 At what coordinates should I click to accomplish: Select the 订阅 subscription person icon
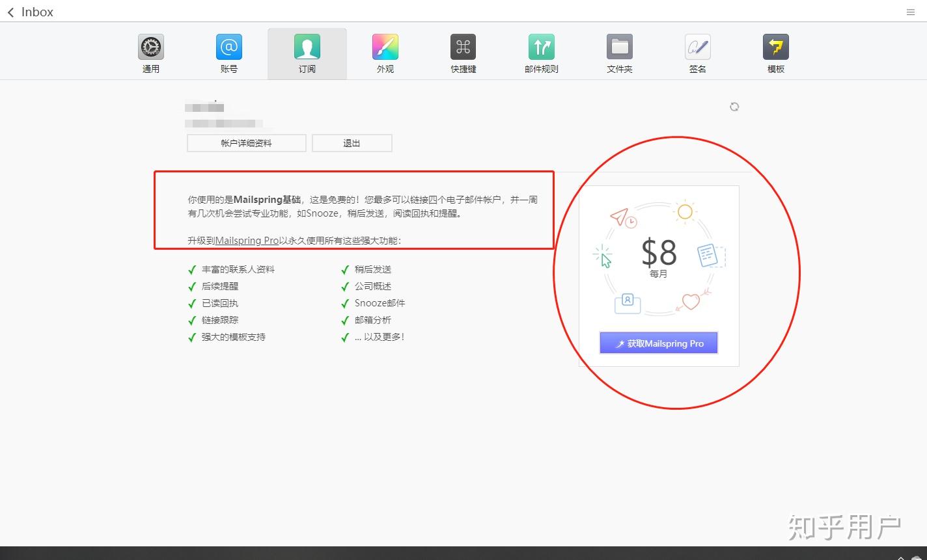(307, 47)
